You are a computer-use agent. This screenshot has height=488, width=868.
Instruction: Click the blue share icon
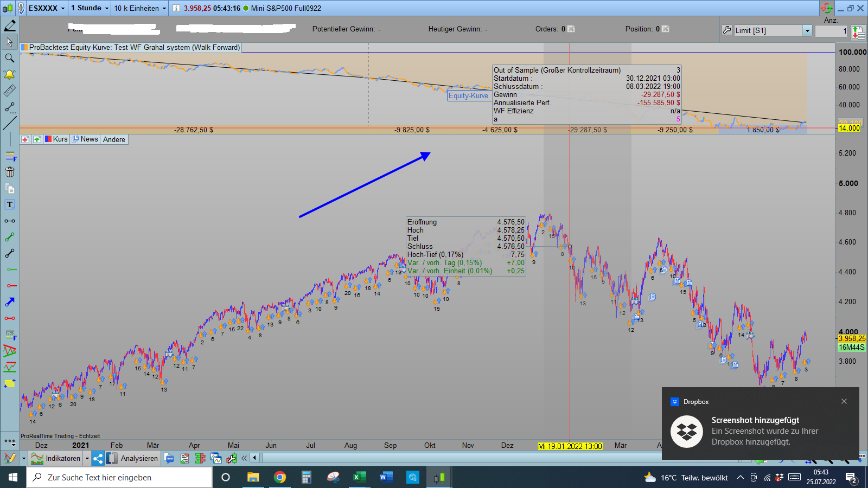[98, 458]
